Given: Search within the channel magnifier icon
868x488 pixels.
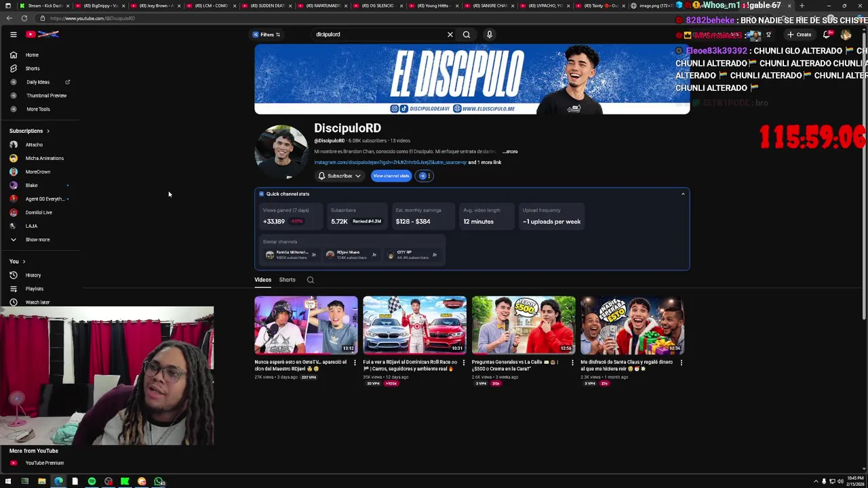Looking at the screenshot, I should coord(310,280).
